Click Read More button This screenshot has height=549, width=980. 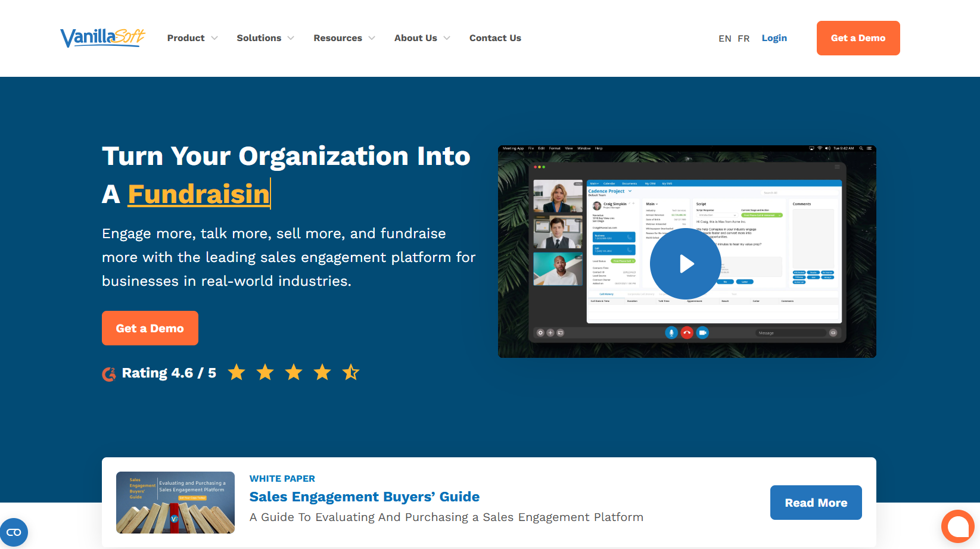coord(816,503)
